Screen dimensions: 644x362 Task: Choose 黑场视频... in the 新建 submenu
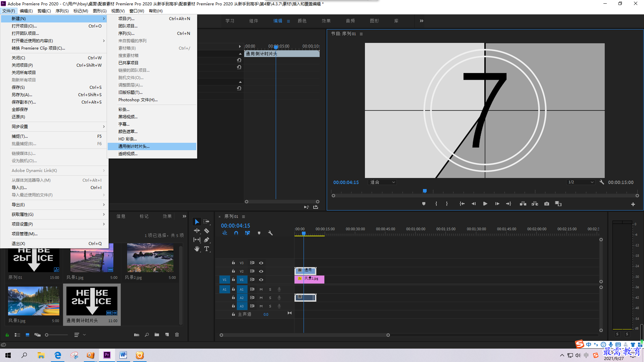coord(152,117)
